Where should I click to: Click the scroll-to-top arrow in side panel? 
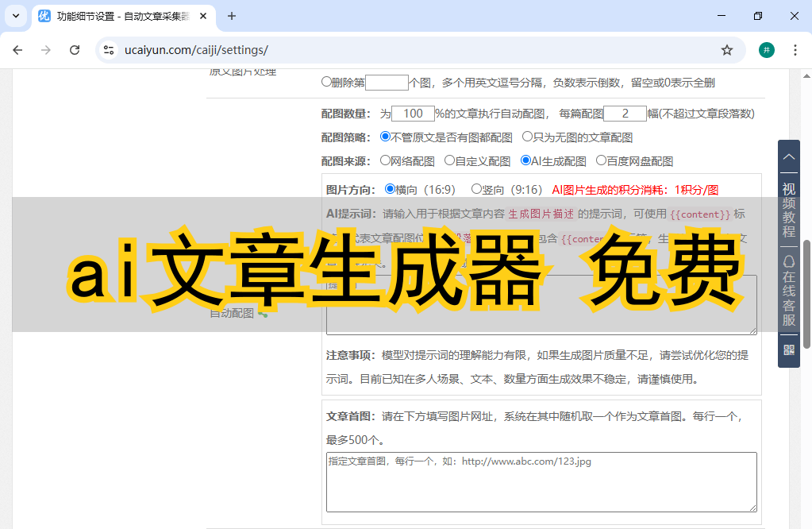788,158
